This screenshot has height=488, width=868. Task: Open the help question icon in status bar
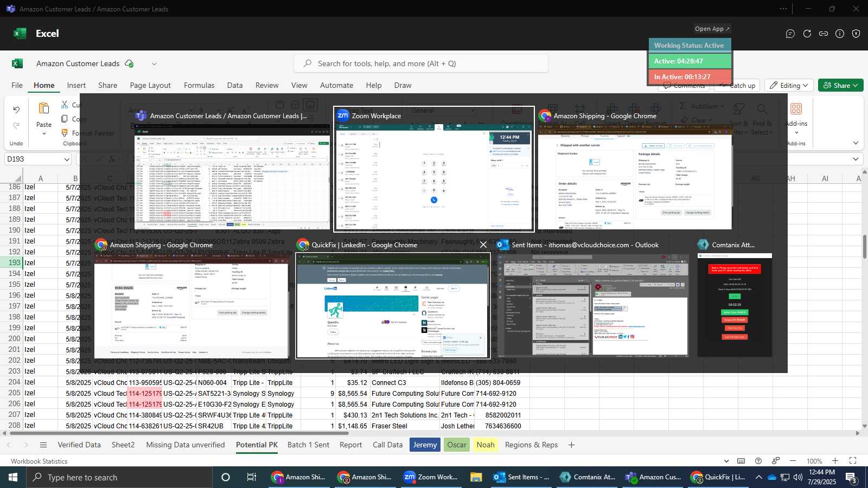click(x=758, y=461)
